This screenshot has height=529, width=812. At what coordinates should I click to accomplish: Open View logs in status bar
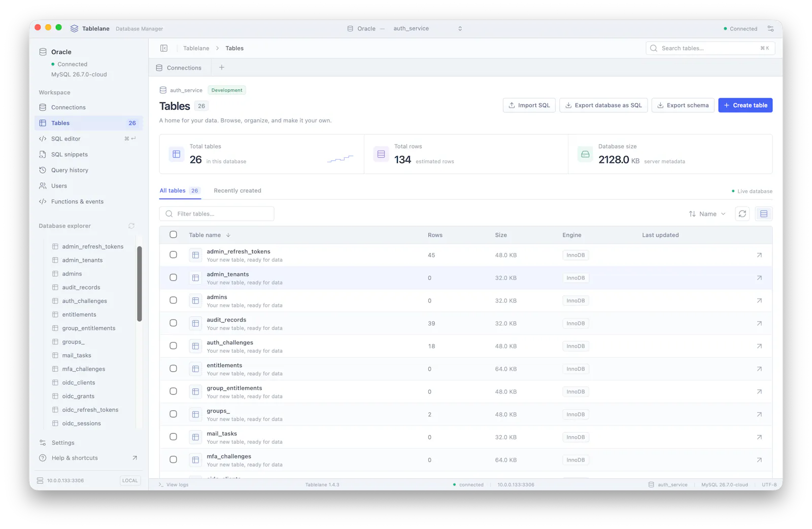[174, 485]
